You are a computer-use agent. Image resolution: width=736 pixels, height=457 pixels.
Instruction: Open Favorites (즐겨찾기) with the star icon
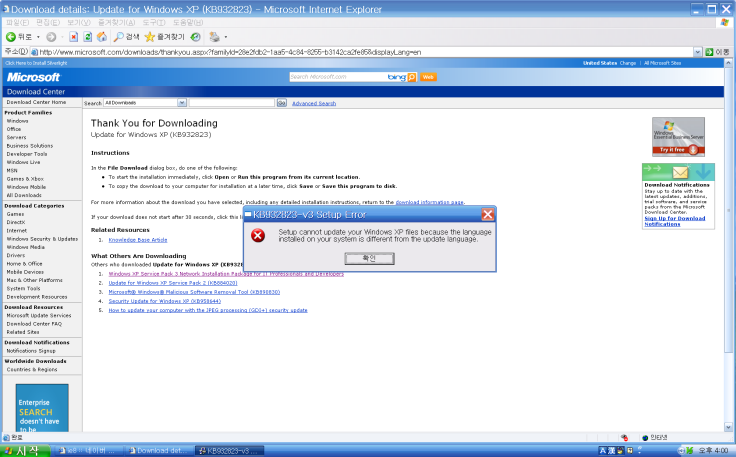165,37
